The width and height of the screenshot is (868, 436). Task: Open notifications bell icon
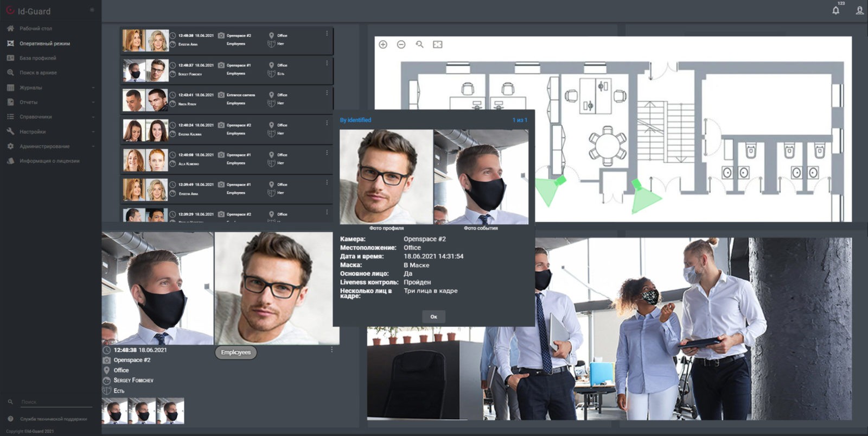click(x=836, y=10)
